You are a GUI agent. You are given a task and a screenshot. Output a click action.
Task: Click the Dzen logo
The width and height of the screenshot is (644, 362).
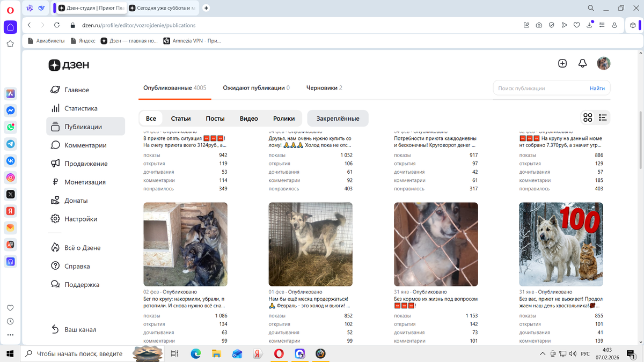69,65
